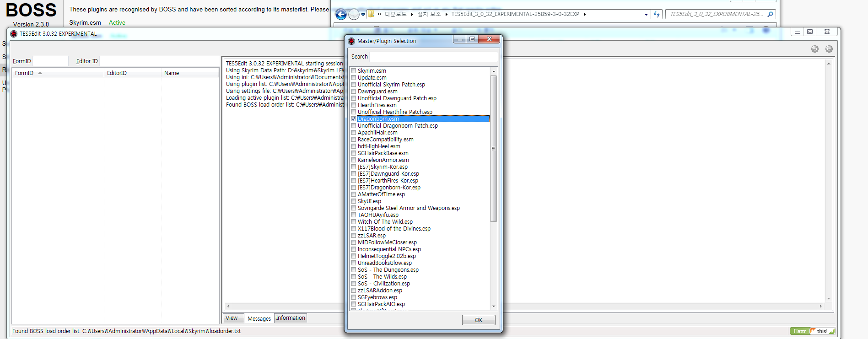Viewport: 868px width, 339px height.
Task: Click messages pane horizontal scroll left arrow
Action: tap(228, 306)
